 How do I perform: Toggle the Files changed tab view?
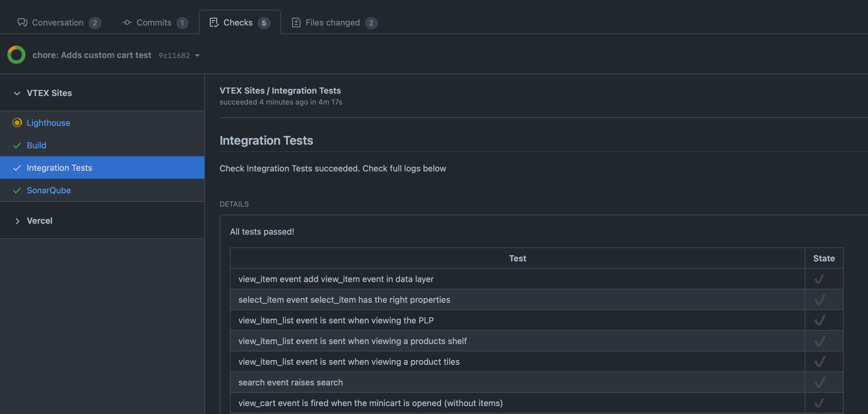[333, 22]
